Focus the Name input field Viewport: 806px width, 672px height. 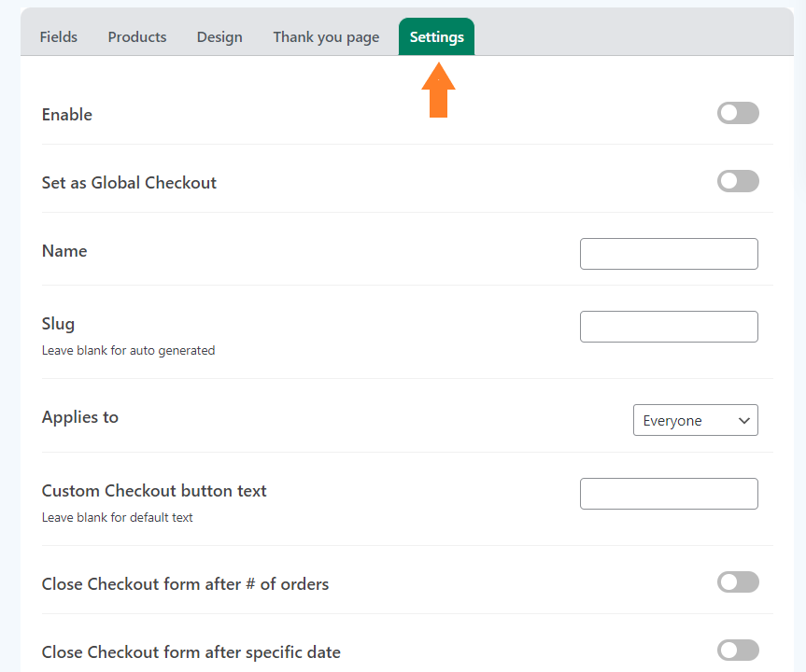[x=669, y=254]
